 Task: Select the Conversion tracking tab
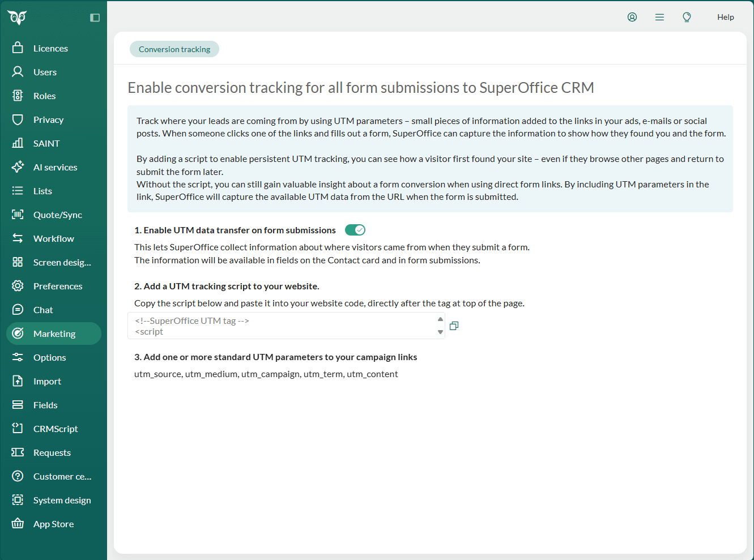[x=174, y=49]
